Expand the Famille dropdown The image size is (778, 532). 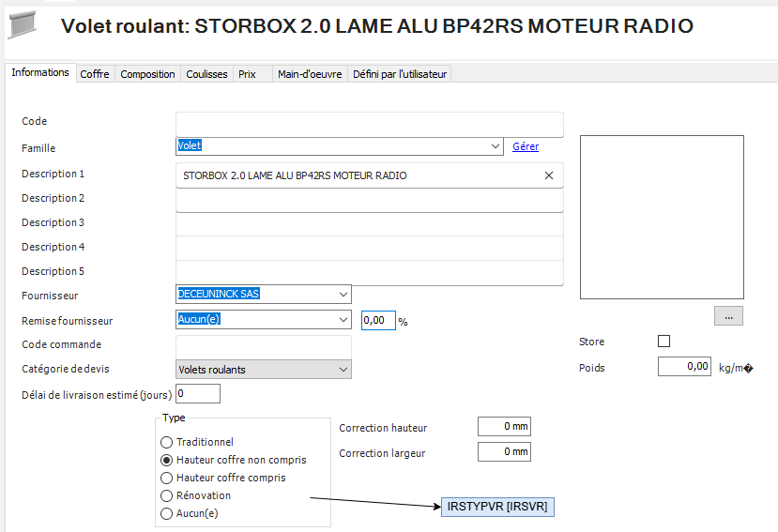click(x=496, y=146)
